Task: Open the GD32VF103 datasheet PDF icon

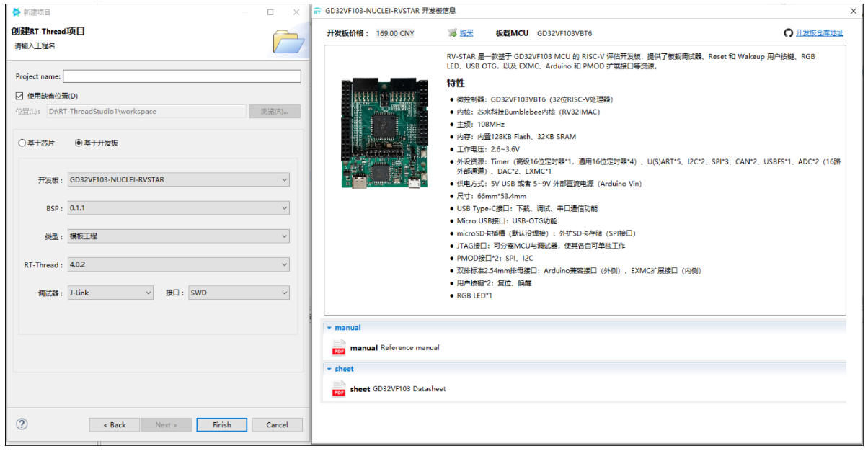Action: 339,389
